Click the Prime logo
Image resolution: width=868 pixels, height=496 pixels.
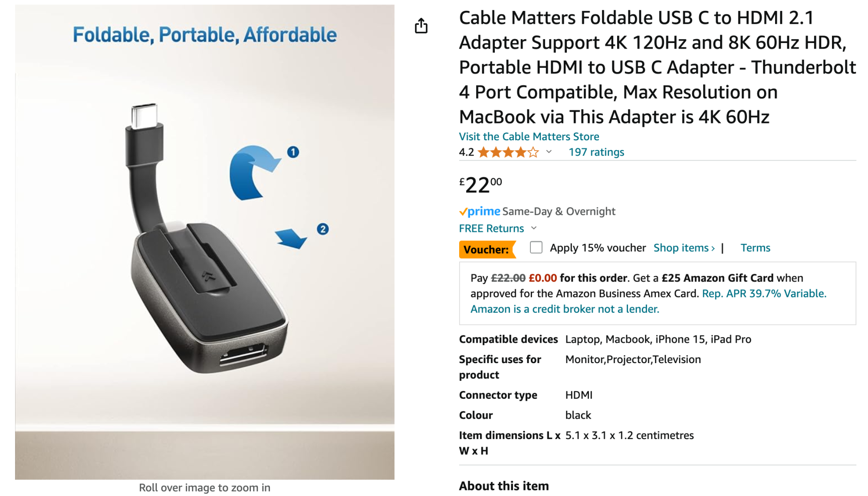coord(480,212)
